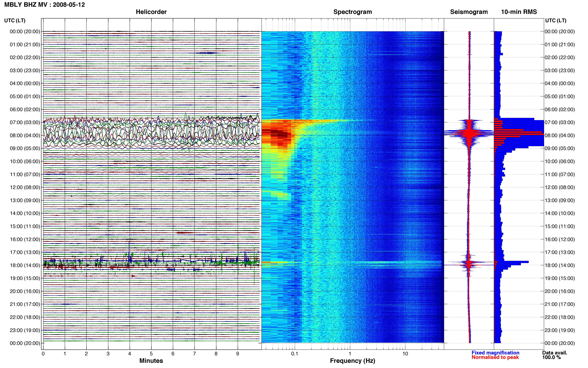The image size is (588, 368).
Task: Click the RMS peak bar near 18:00
Action: pyautogui.click(x=512, y=262)
